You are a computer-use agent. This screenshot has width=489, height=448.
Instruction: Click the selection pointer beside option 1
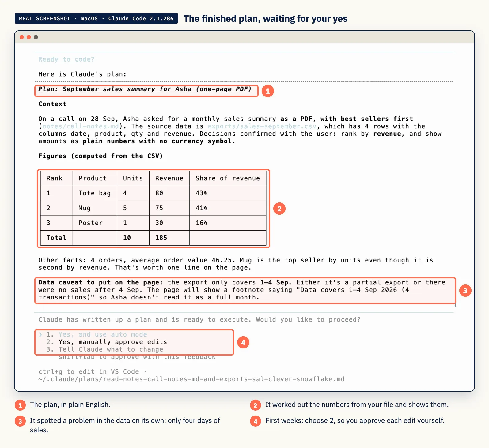coord(40,334)
